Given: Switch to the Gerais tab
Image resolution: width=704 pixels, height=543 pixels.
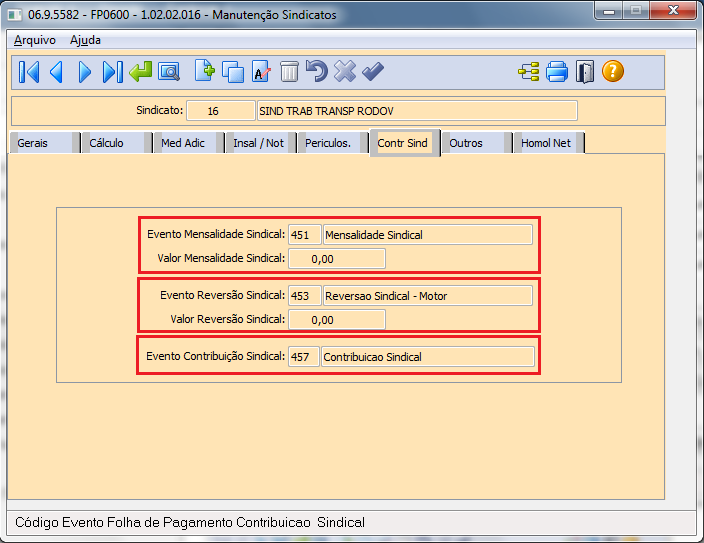Looking at the screenshot, I should pyautogui.click(x=44, y=143).
